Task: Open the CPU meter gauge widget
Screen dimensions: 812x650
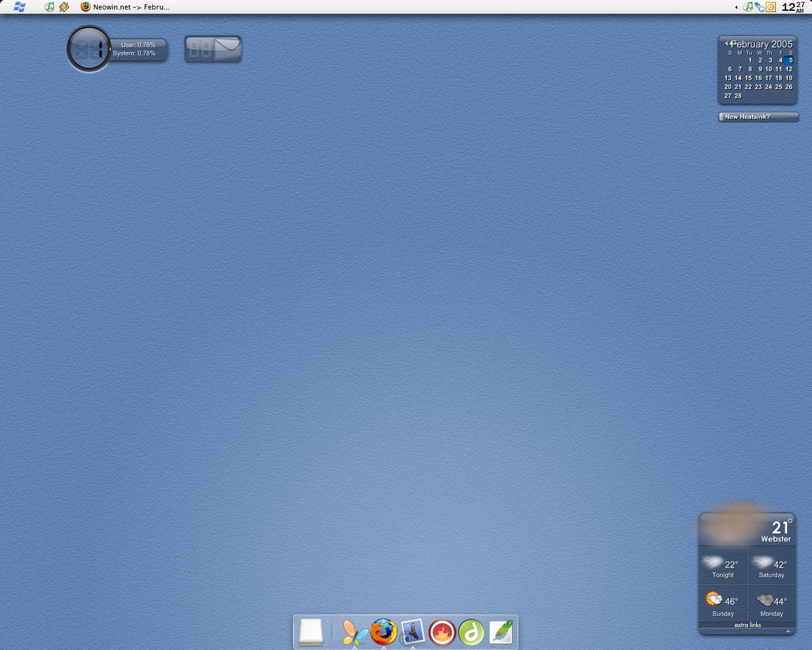Action: tap(89, 49)
